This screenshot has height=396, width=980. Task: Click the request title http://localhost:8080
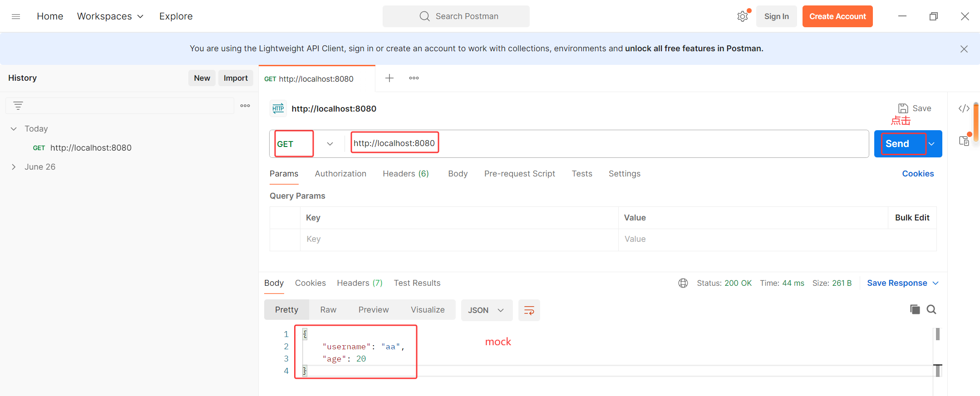tap(334, 109)
